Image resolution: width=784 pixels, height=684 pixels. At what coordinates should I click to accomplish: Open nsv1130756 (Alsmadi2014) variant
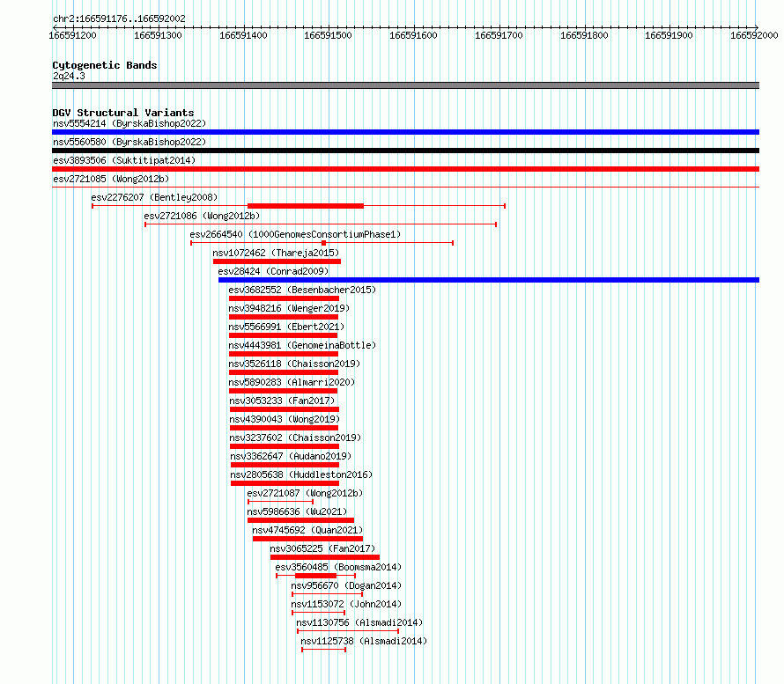pos(359,622)
